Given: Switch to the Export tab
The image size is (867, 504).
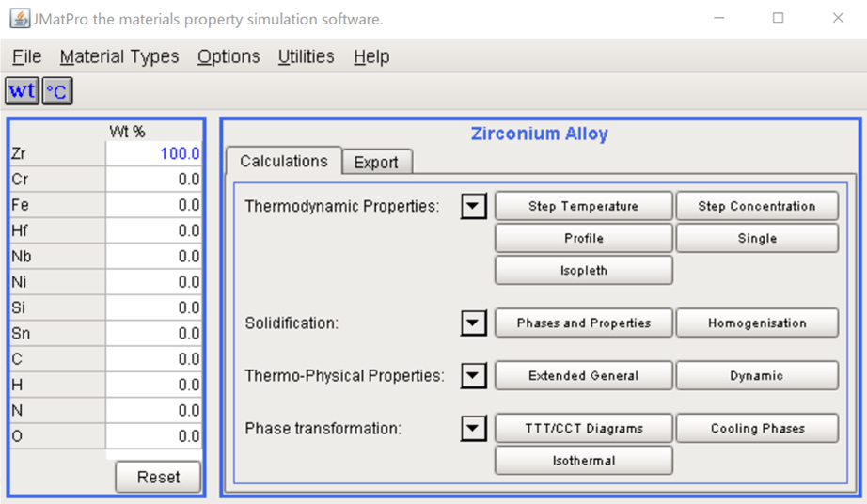Looking at the screenshot, I should pos(376,162).
